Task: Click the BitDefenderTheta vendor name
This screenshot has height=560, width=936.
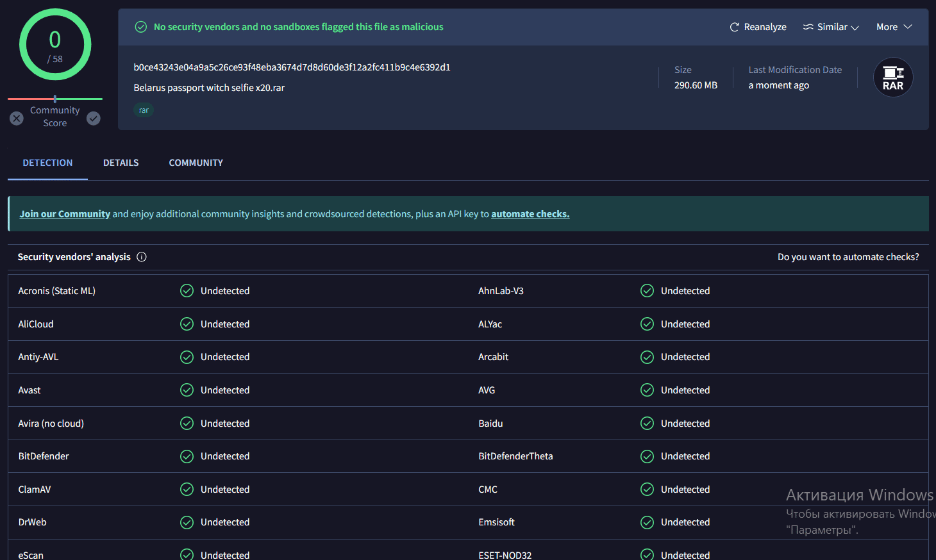Action: click(515, 456)
